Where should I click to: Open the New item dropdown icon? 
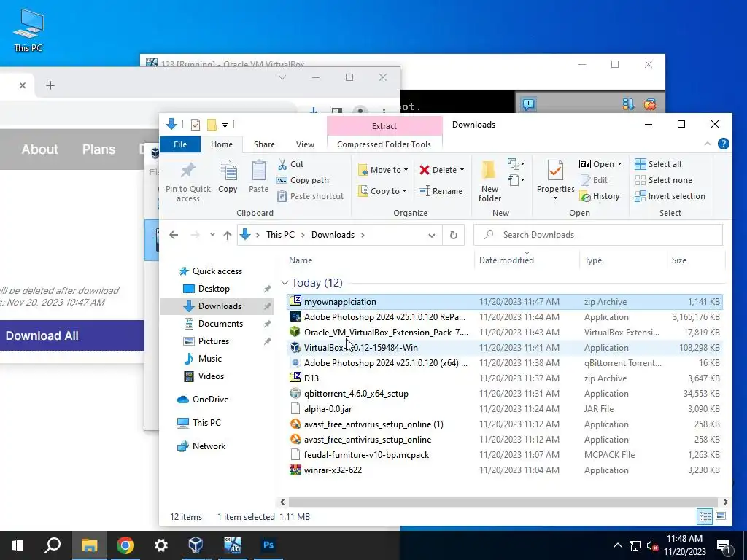(516, 164)
